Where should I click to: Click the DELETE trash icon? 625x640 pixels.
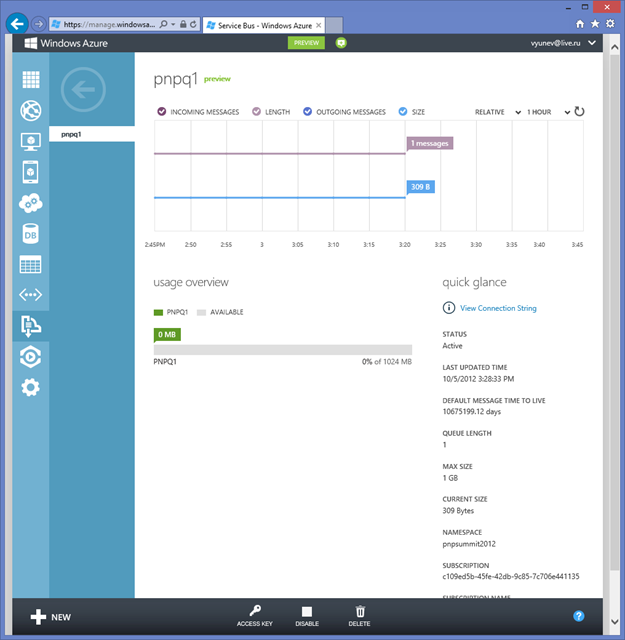tap(360, 616)
